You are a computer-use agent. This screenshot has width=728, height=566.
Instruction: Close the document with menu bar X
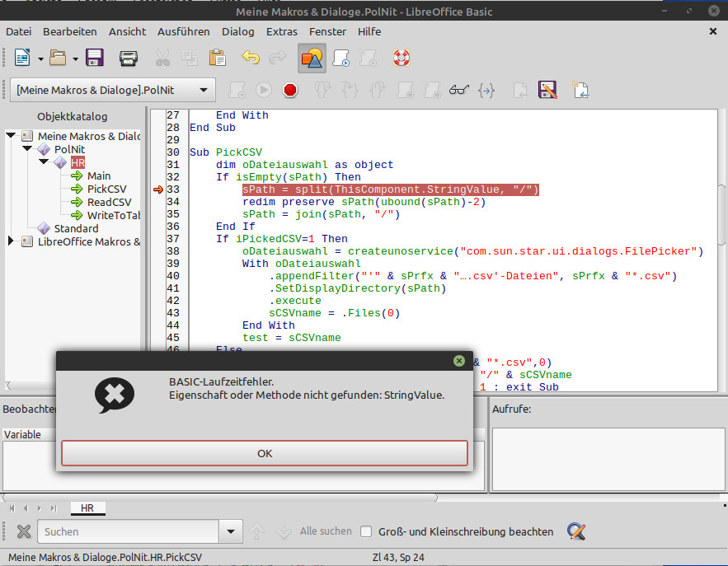712,31
